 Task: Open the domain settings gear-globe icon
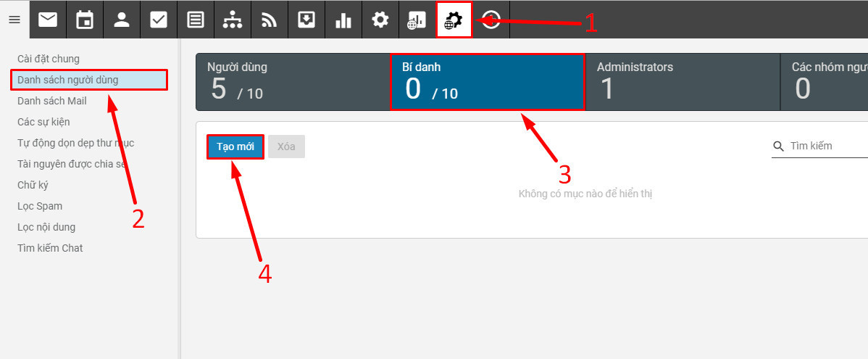[454, 20]
